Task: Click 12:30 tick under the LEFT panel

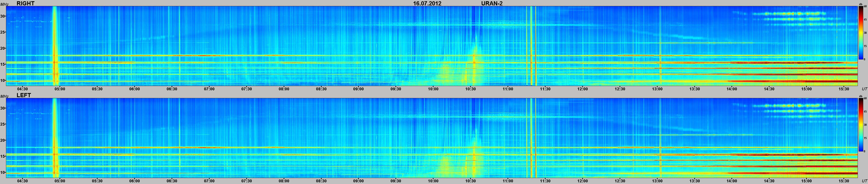Action: [x=620, y=181]
